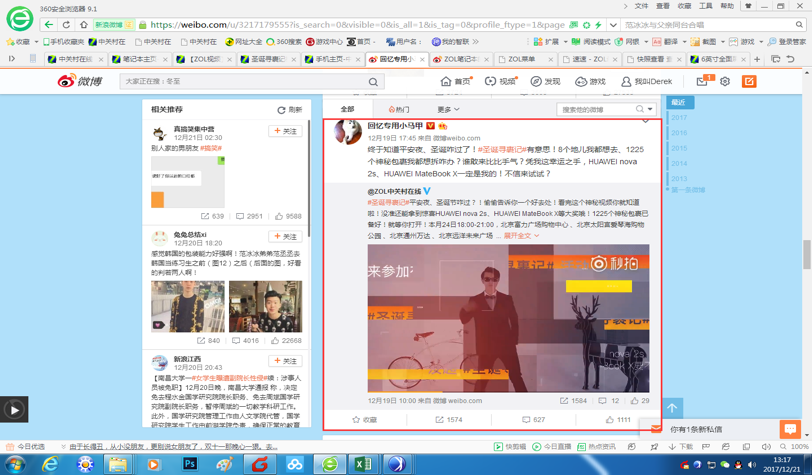This screenshot has height=475, width=812.
Task: Reload the page with the refresh icon
Action: click(66, 24)
